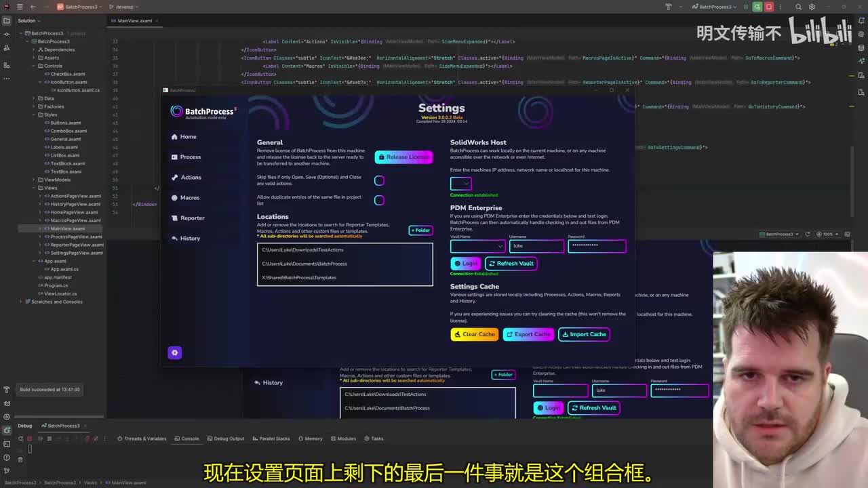Click the Login button in front window

(466, 264)
